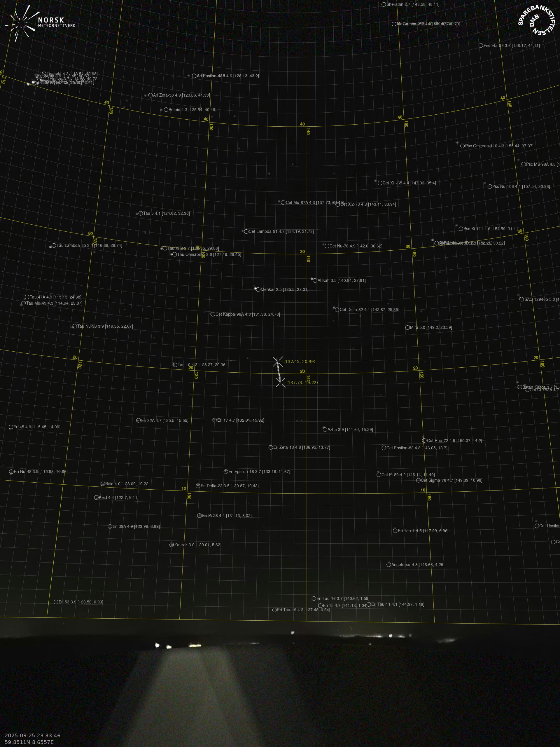
Task: Click the Menkar star marker circle
Action: point(258,289)
